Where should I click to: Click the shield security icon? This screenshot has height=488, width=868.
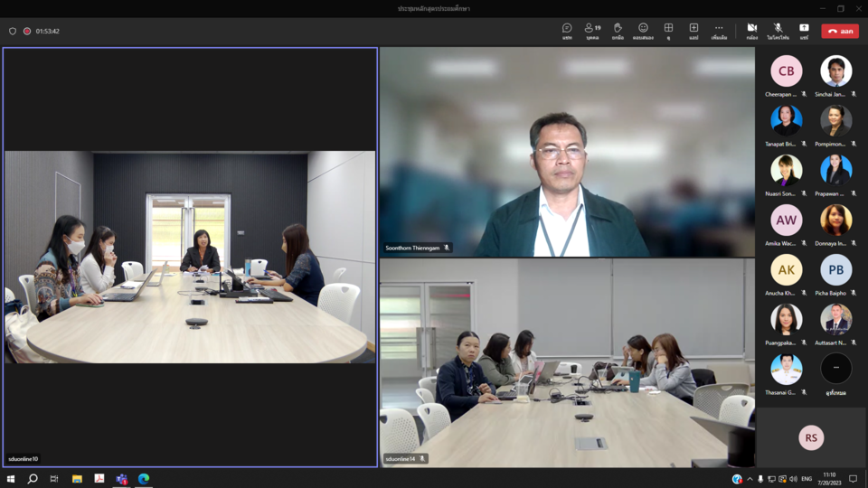13,31
